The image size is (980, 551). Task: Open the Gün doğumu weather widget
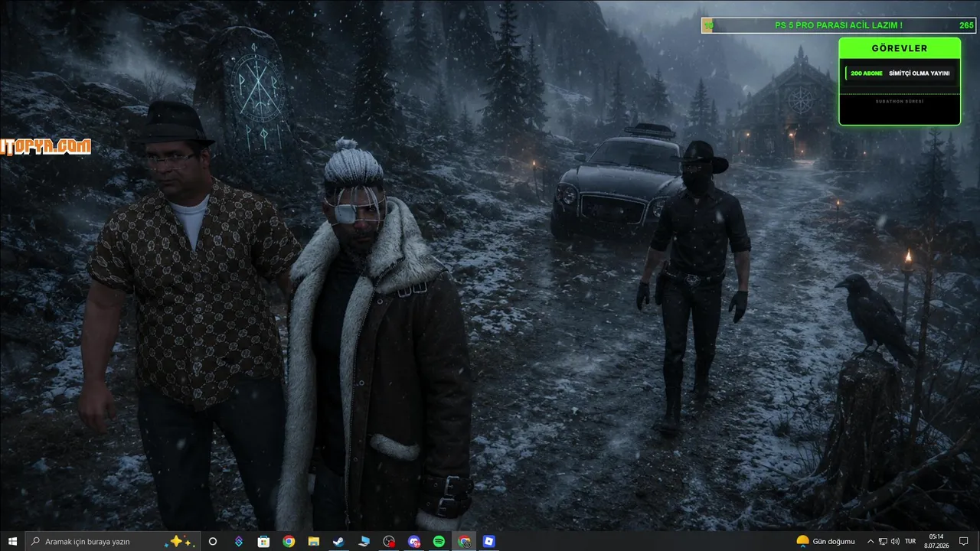[826, 541]
